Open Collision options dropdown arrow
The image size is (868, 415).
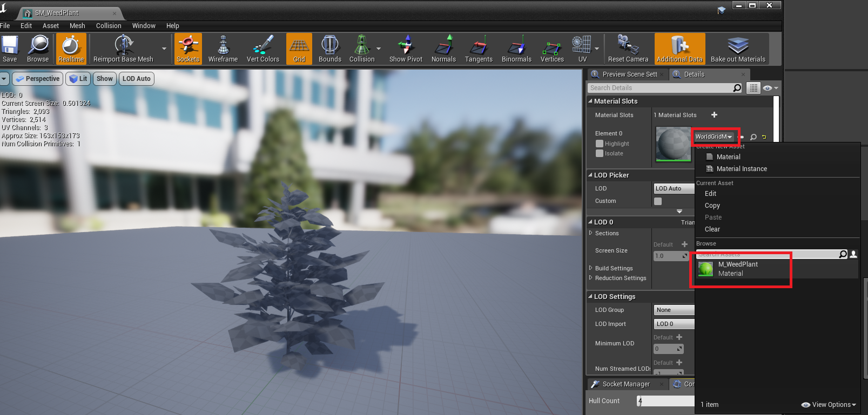(379, 49)
